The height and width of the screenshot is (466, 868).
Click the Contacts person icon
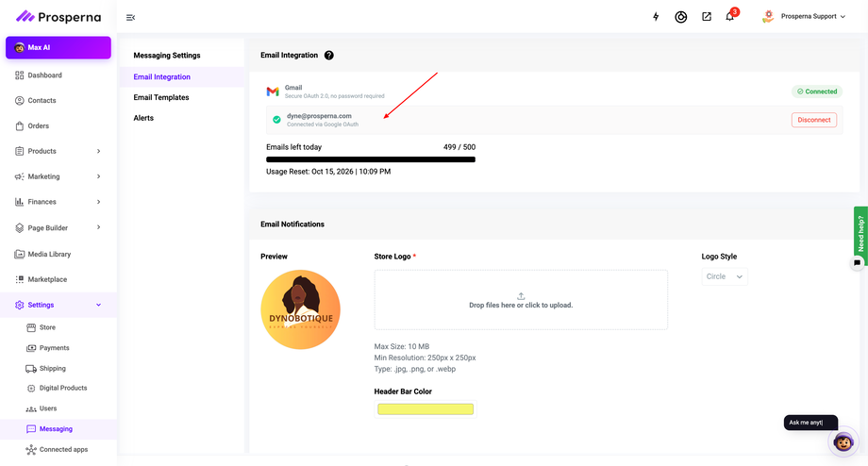point(20,101)
